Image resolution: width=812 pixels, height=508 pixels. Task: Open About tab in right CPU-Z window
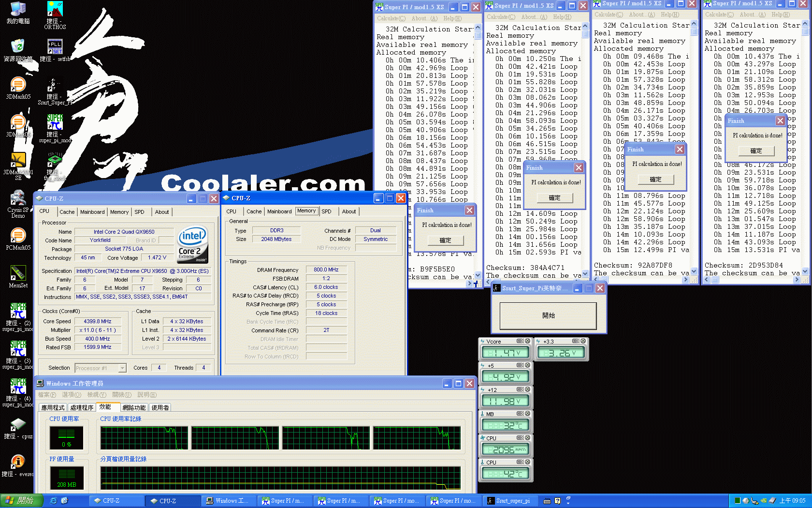coord(349,211)
